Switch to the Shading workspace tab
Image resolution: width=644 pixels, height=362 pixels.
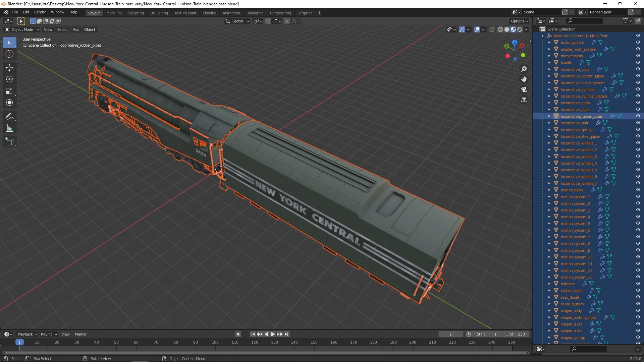point(209,13)
